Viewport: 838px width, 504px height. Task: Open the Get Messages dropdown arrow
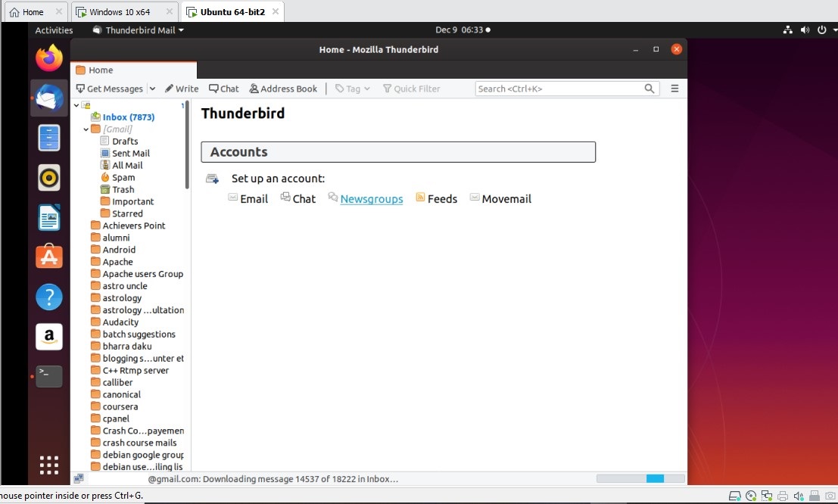[152, 89]
